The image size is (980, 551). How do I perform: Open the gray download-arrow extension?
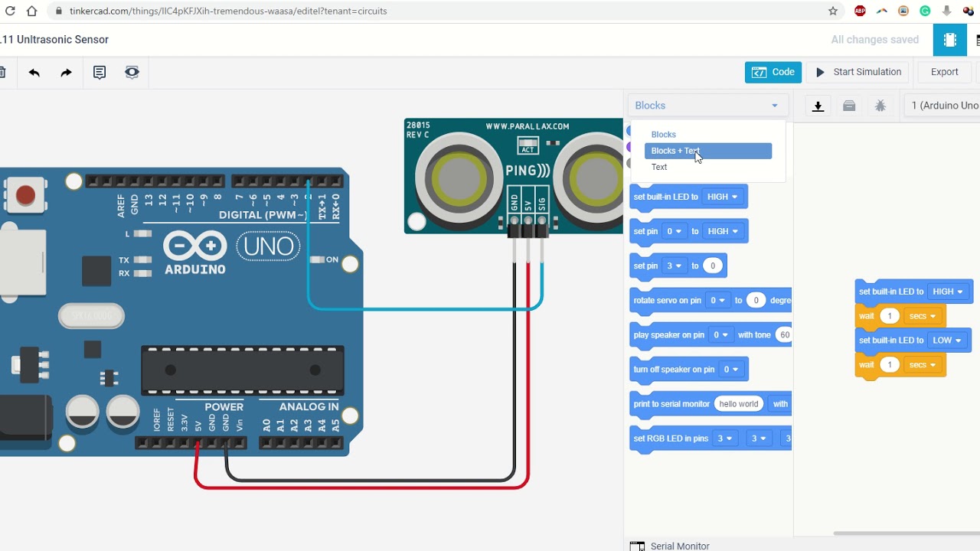coord(946,11)
